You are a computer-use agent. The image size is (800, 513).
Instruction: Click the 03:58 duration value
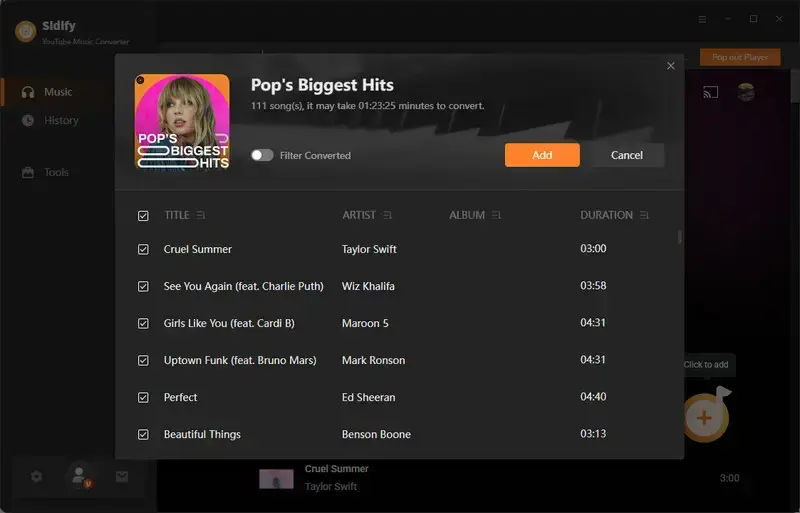click(x=593, y=286)
